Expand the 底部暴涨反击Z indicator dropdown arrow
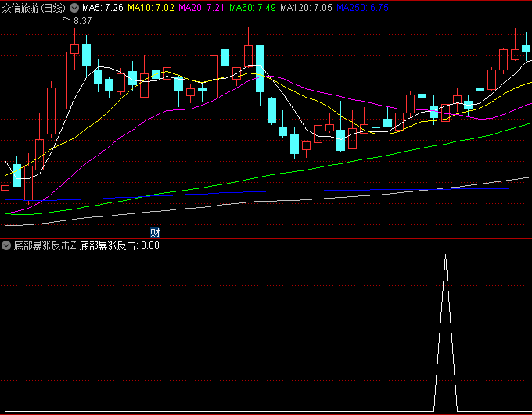Screen dimensions: 532x415 pos(6,245)
